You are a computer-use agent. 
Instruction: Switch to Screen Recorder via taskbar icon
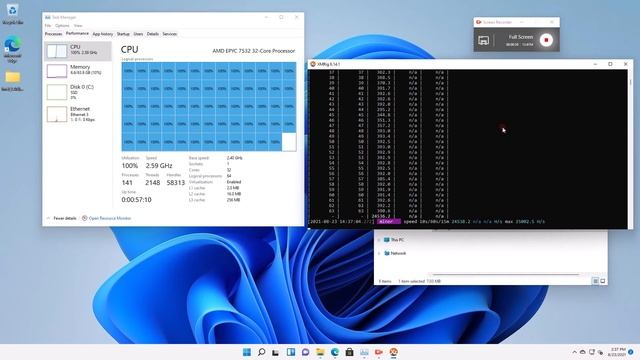tap(379, 352)
